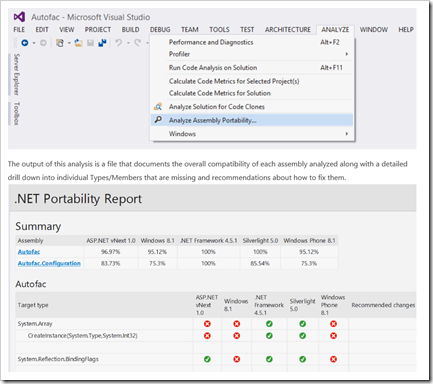Open the EDIT menu
This screenshot has height=384, width=433.
pos(42,30)
